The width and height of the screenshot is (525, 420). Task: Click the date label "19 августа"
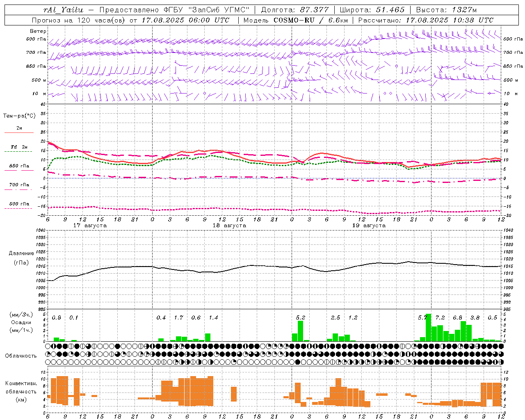(369, 226)
